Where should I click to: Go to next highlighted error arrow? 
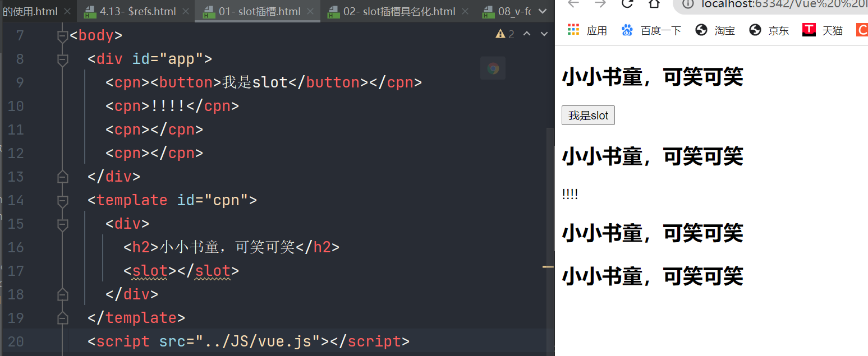(x=544, y=34)
